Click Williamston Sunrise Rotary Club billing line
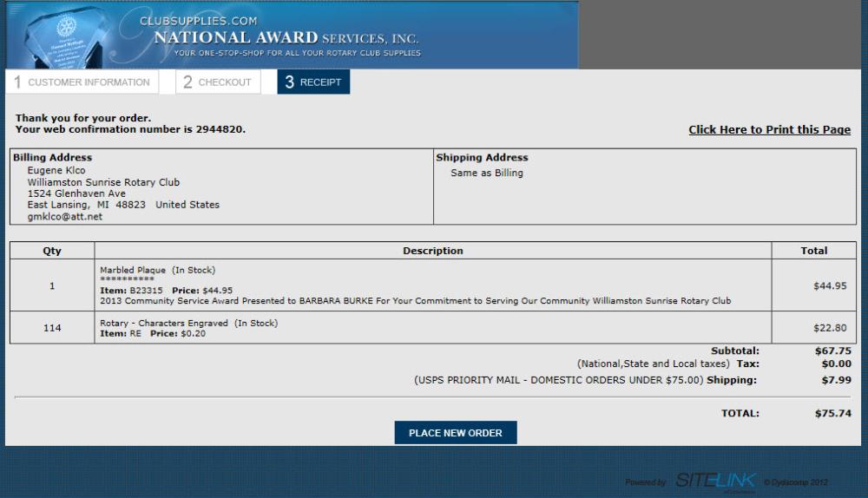868x498 pixels. point(103,182)
